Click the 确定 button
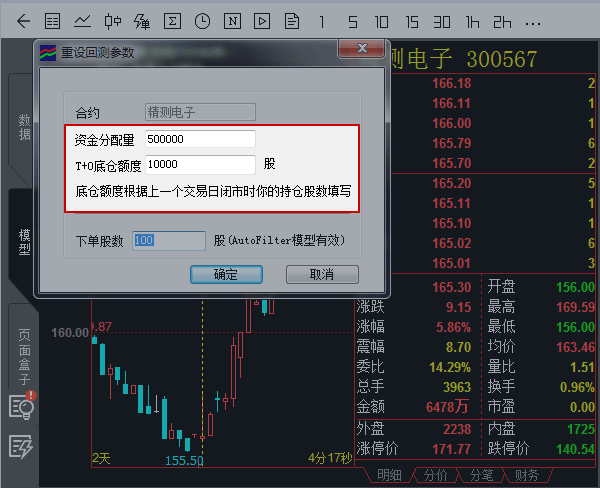 (226, 274)
